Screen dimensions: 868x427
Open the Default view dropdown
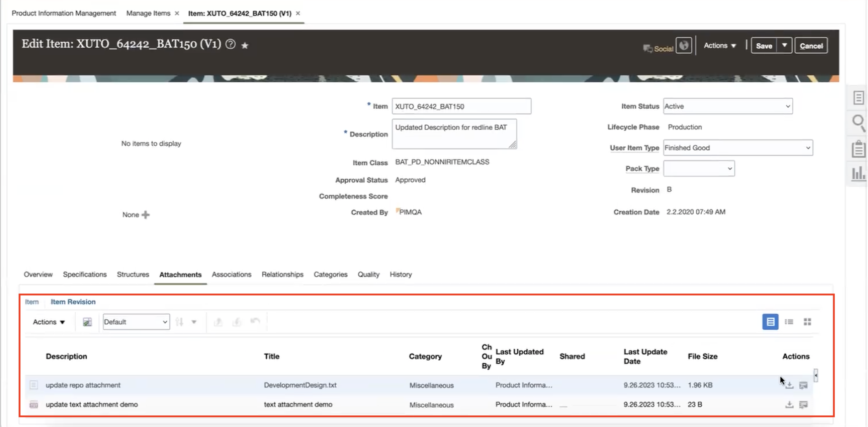point(136,322)
